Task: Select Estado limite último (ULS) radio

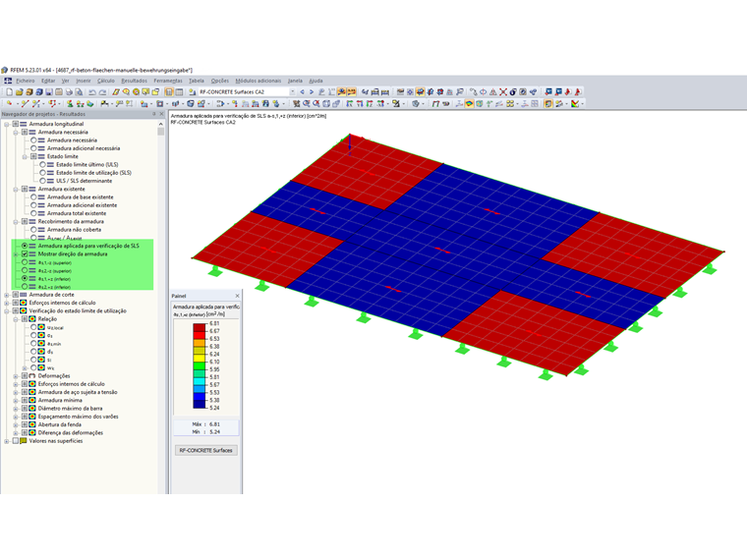Action: click(43, 164)
